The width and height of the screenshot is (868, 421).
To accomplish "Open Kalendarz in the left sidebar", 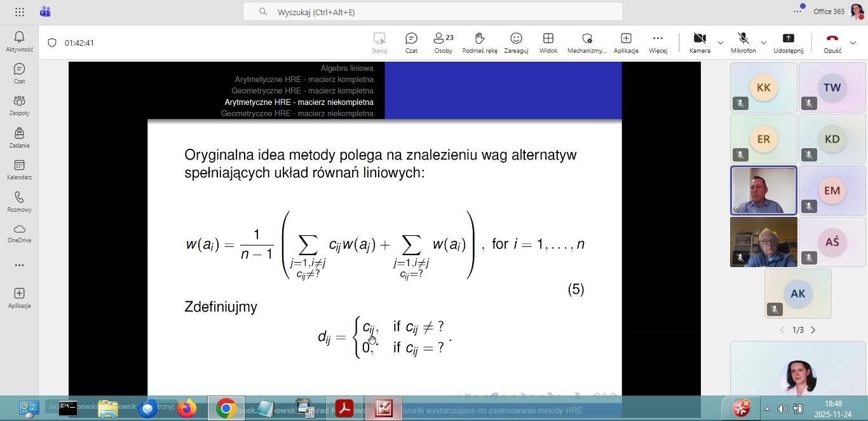I will (x=19, y=170).
